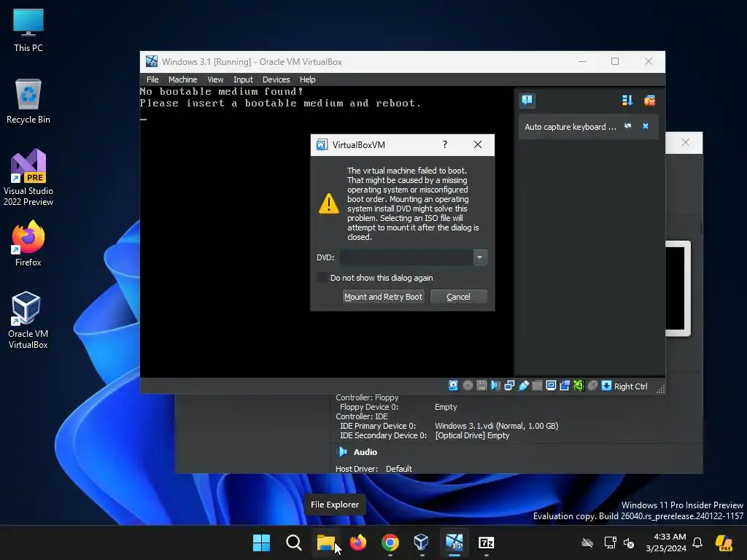Select the Oracle VM VirtualBox desktop shortcut

click(x=28, y=320)
